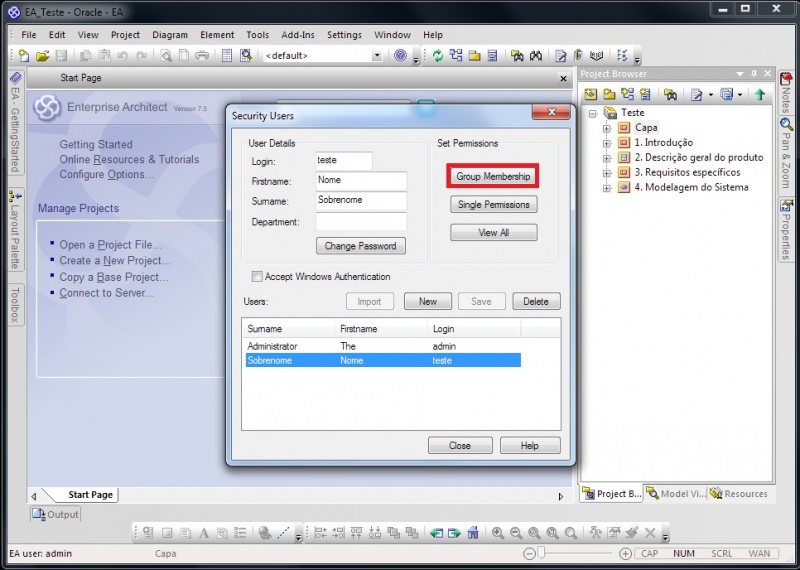Click the green left-arrow Back icon
Screen dimensions: 800x570
(436, 533)
